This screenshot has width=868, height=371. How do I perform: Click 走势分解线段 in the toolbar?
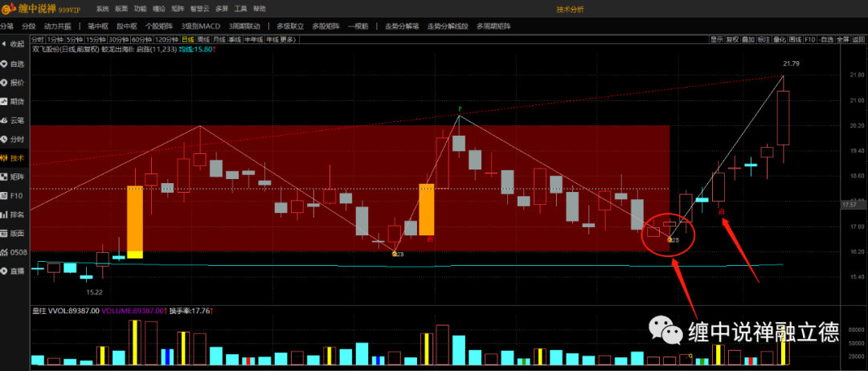click(448, 26)
